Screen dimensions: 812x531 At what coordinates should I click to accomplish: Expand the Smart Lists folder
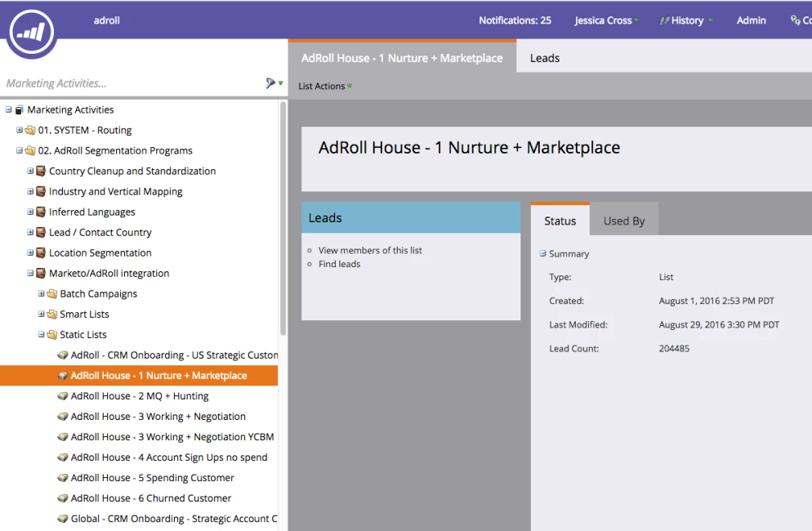[41, 315]
